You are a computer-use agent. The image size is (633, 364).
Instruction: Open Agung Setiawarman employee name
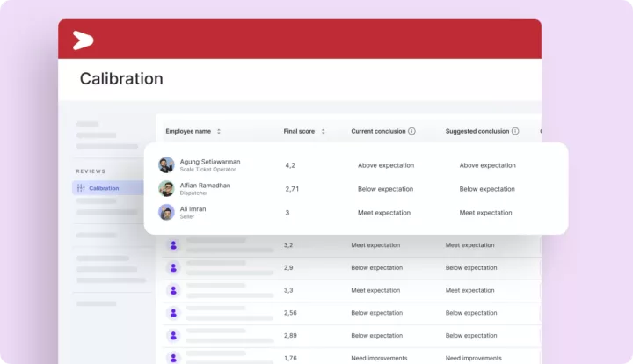coord(209,162)
